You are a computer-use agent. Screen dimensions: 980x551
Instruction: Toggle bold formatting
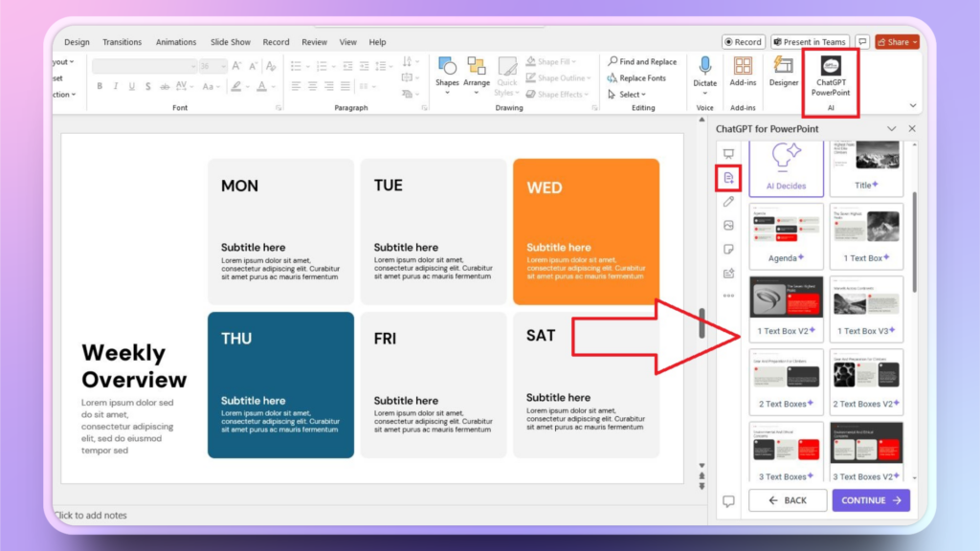pos(100,86)
